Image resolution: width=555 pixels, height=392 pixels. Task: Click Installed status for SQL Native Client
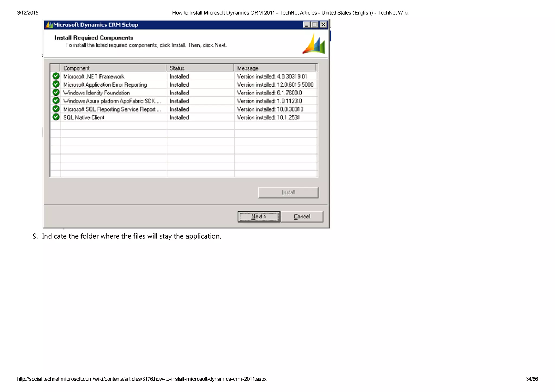(x=179, y=117)
